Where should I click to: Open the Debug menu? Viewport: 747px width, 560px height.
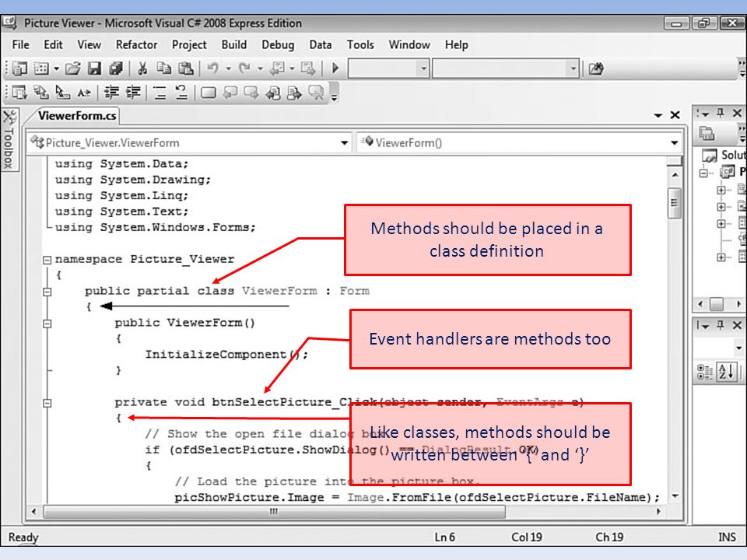pyautogui.click(x=278, y=45)
